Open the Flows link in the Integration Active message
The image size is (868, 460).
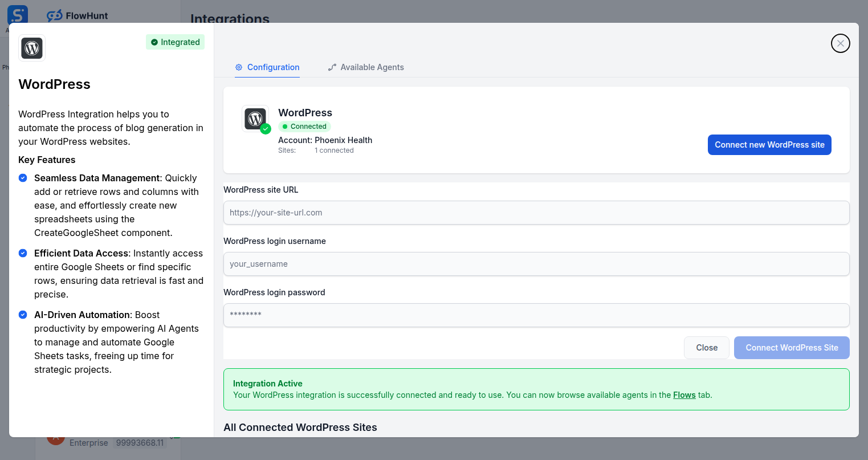tap(684, 394)
